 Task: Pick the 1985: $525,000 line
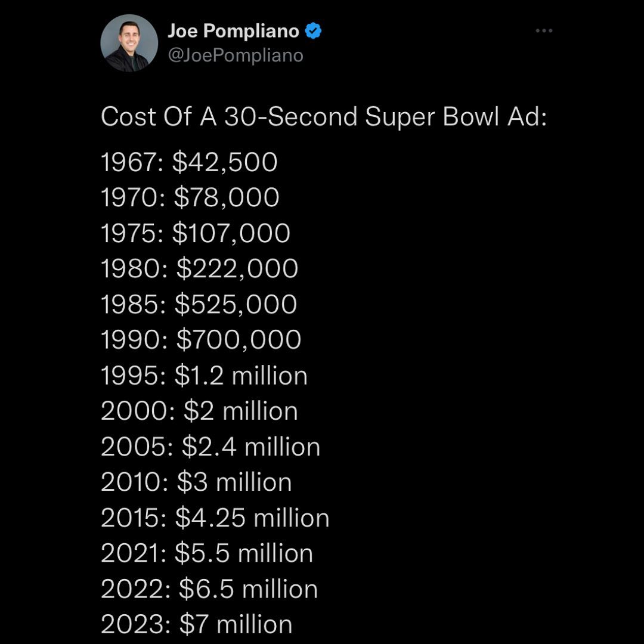tap(199, 305)
